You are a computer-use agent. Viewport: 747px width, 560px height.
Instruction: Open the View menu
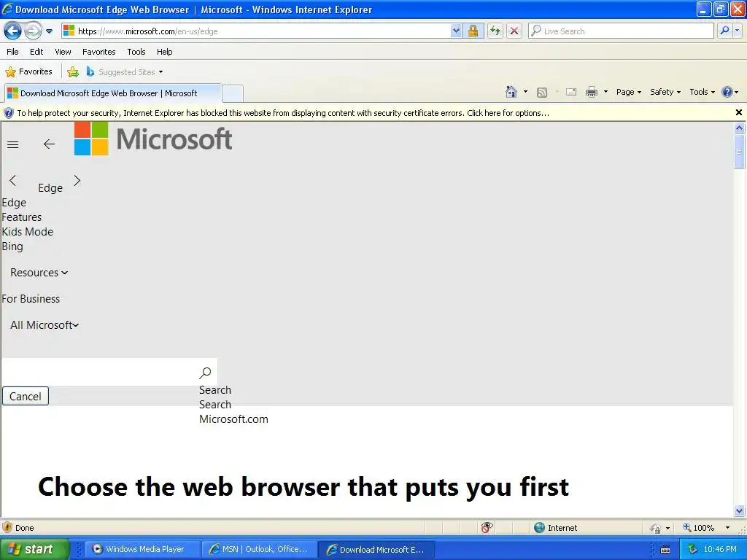click(63, 52)
